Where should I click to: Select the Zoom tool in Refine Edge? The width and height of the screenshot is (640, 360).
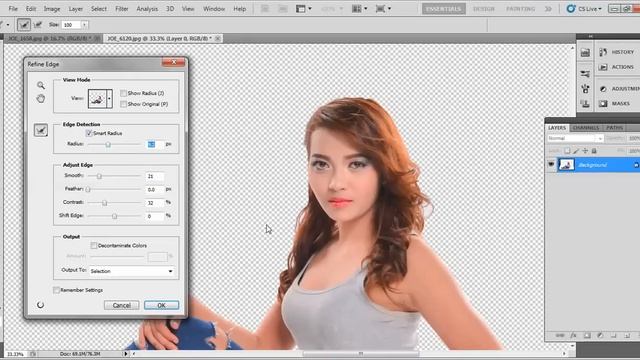pyautogui.click(x=41, y=85)
